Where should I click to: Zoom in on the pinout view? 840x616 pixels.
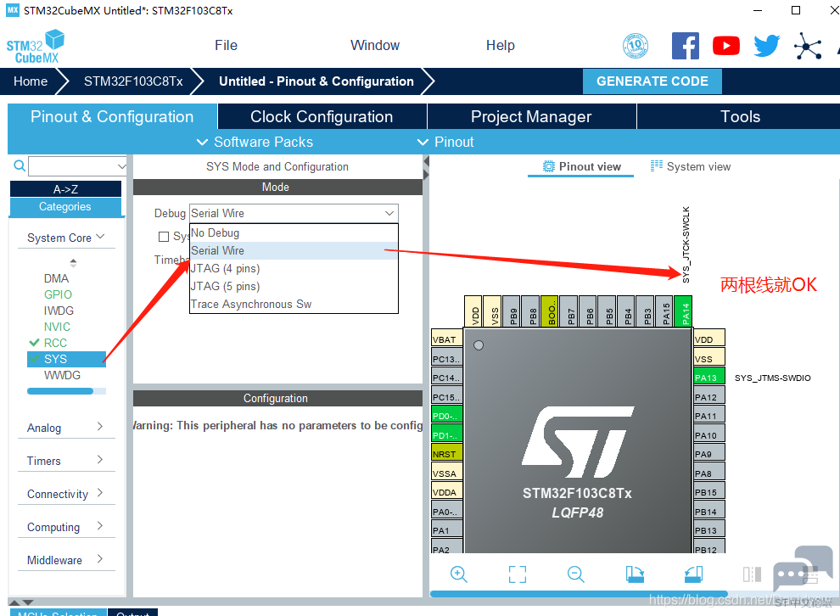pyautogui.click(x=458, y=574)
